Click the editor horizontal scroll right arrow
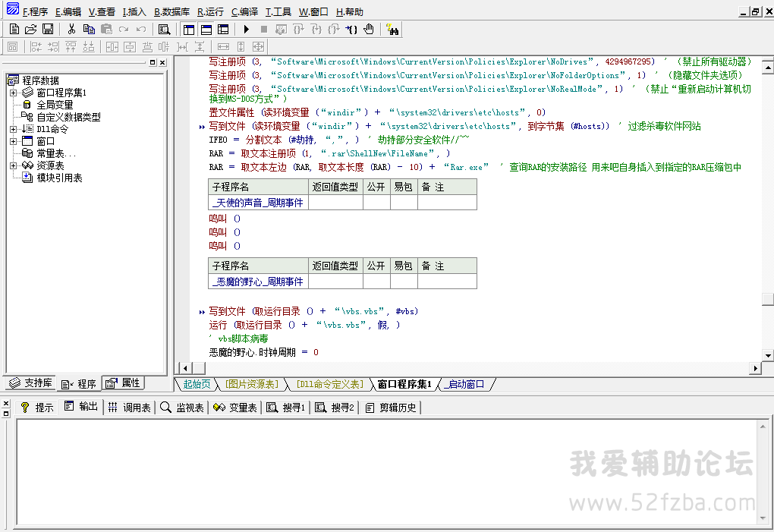 click(755, 368)
